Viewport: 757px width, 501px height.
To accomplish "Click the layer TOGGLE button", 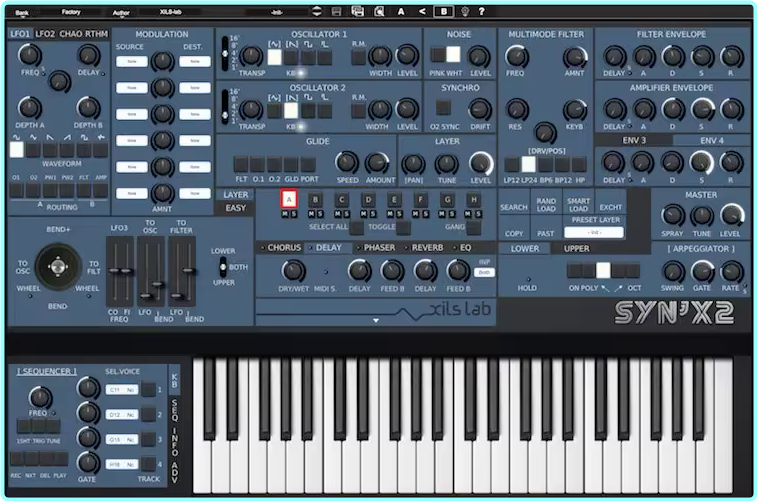I will (403, 228).
